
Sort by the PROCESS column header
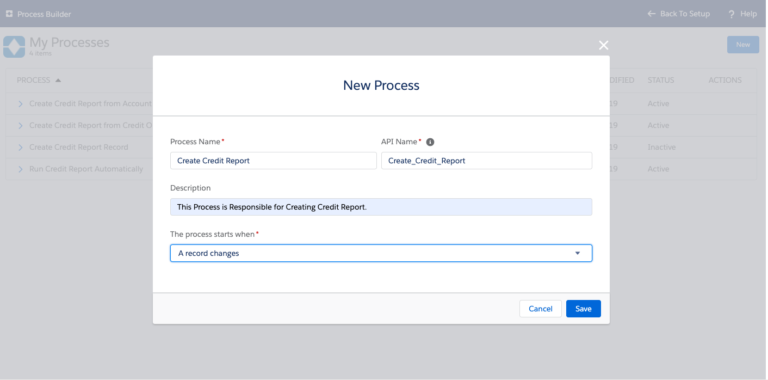point(39,80)
